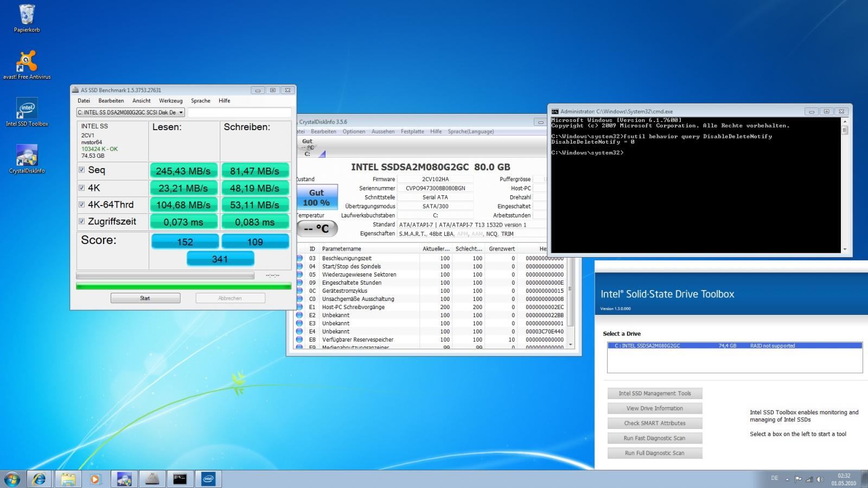Open Windows Explorer from the taskbar
This screenshot has width=868, height=488.
coord(68,479)
